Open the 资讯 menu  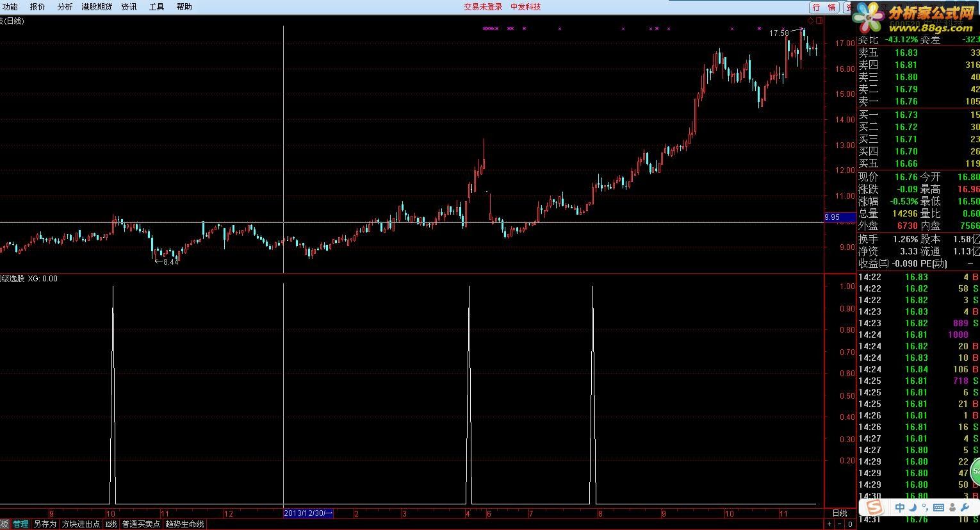[129, 7]
